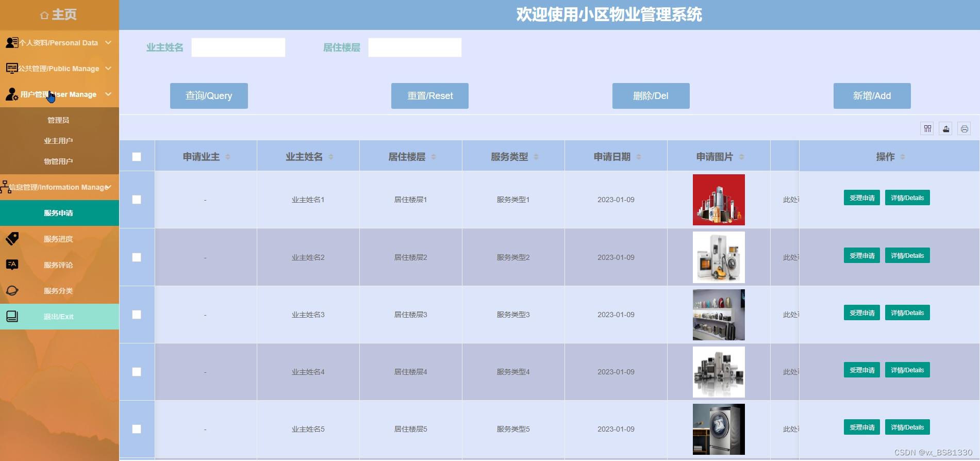Click the 新增/Add button
980x461 pixels.
(872, 96)
